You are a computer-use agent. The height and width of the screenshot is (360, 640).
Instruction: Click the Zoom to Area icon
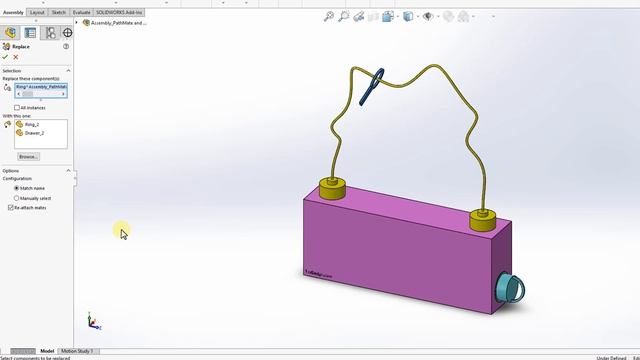click(344, 16)
